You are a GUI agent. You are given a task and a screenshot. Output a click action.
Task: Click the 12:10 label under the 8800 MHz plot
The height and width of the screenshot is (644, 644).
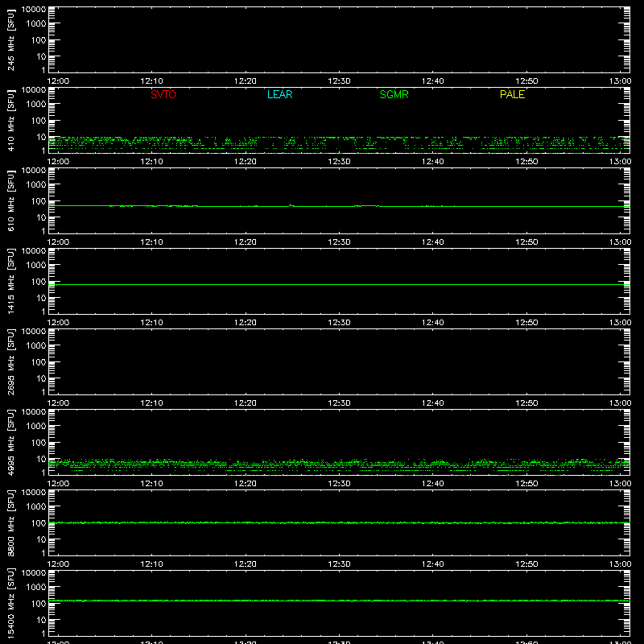(152, 564)
